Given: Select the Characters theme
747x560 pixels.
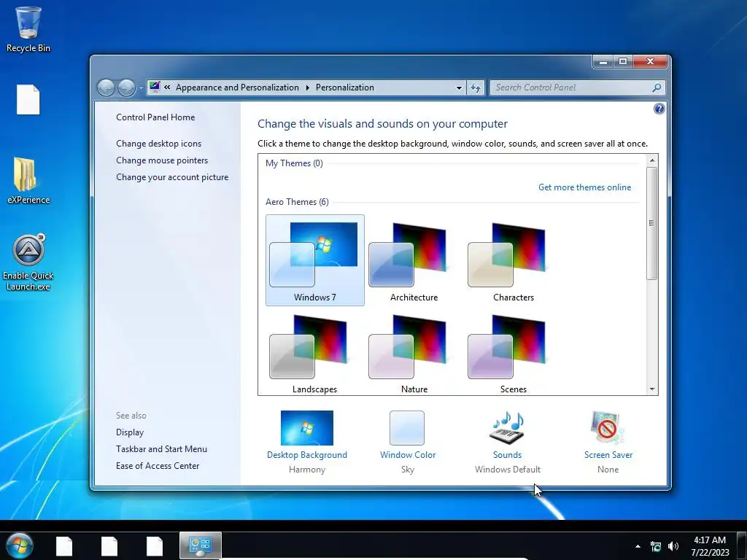Looking at the screenshot, I should tap(513, 260).
